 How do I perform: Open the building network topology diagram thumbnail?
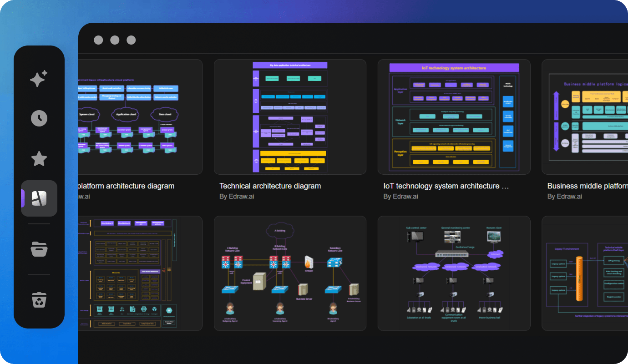coord(290,273)
